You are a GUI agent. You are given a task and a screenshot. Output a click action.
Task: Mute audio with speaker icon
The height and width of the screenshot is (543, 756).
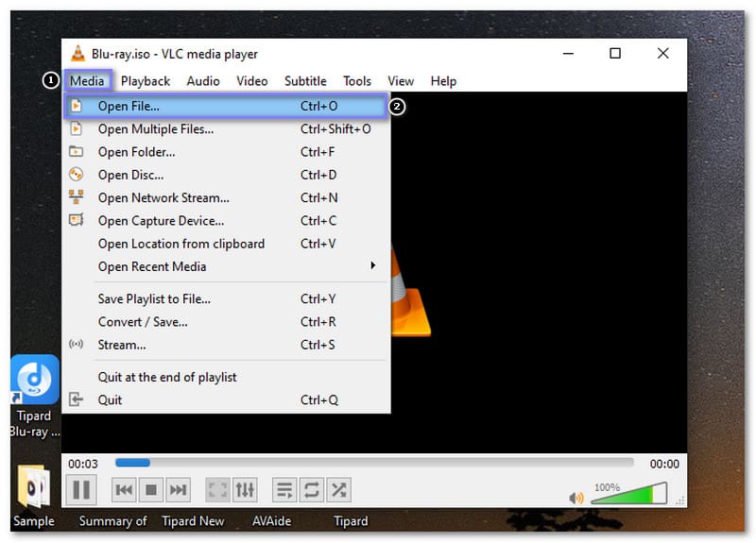pyautogui.click(x=576, y=498)
